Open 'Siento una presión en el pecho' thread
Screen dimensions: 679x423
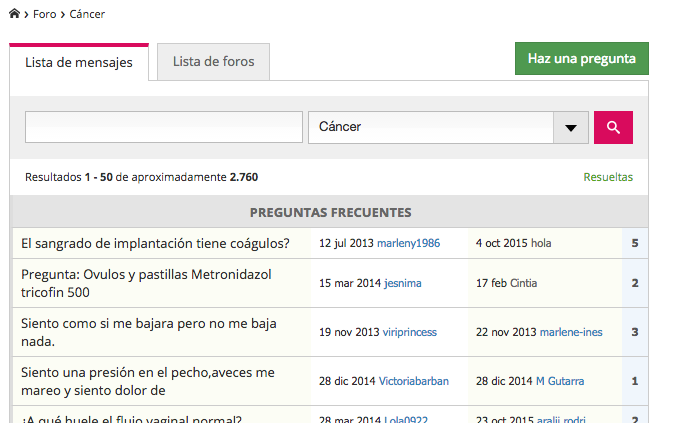click(148, 381)
